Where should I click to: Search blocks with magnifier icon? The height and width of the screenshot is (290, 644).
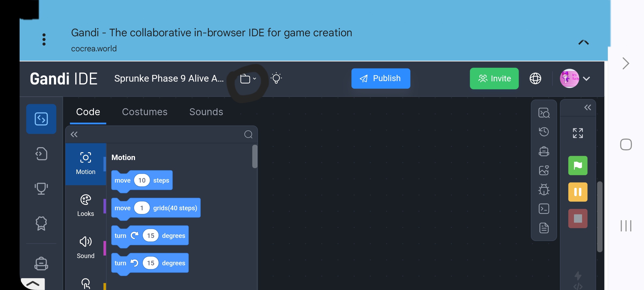[x=248, y=134]
